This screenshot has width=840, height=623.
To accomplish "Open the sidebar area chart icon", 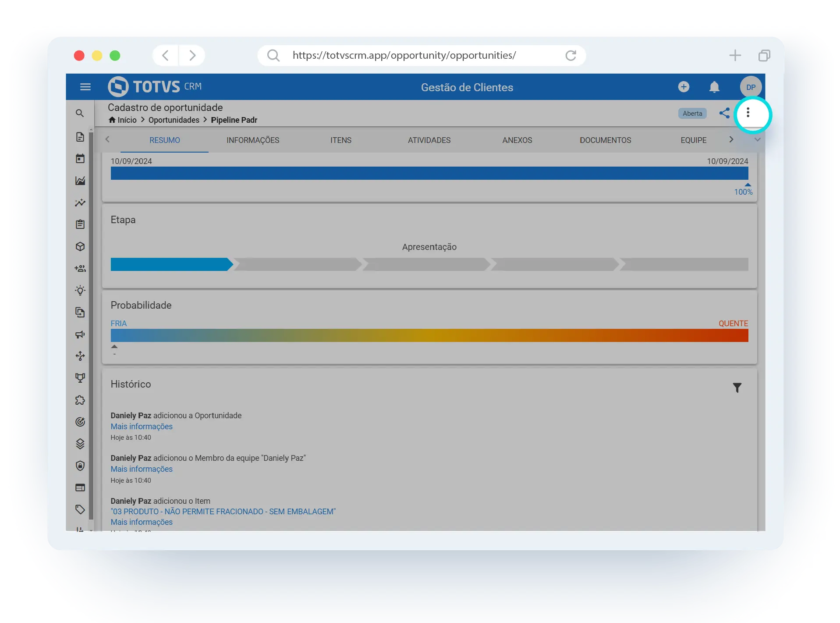I will click(x=80, y=181).
